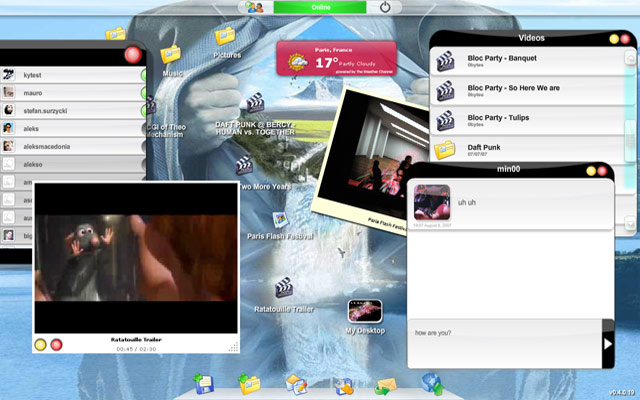Click the avatar picture in min00 chat
Screen dimensions: 640x400
pyautogui.click(x=432, y=202)
